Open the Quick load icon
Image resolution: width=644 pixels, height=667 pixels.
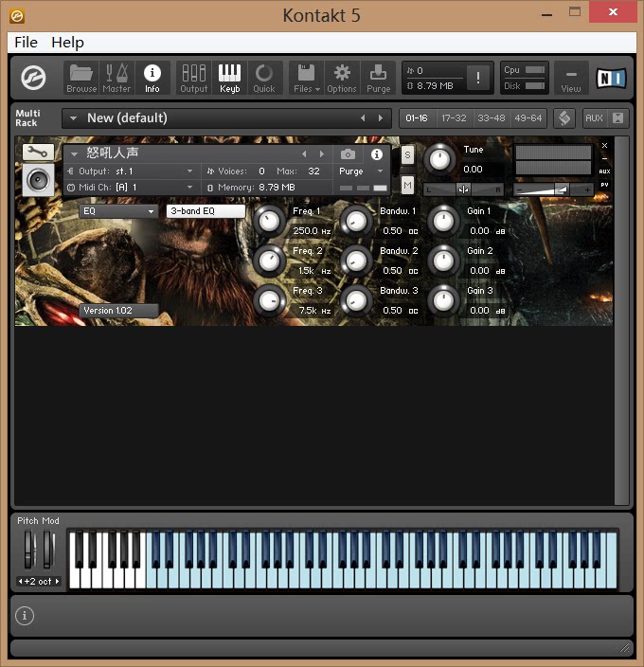click(264, 78)
